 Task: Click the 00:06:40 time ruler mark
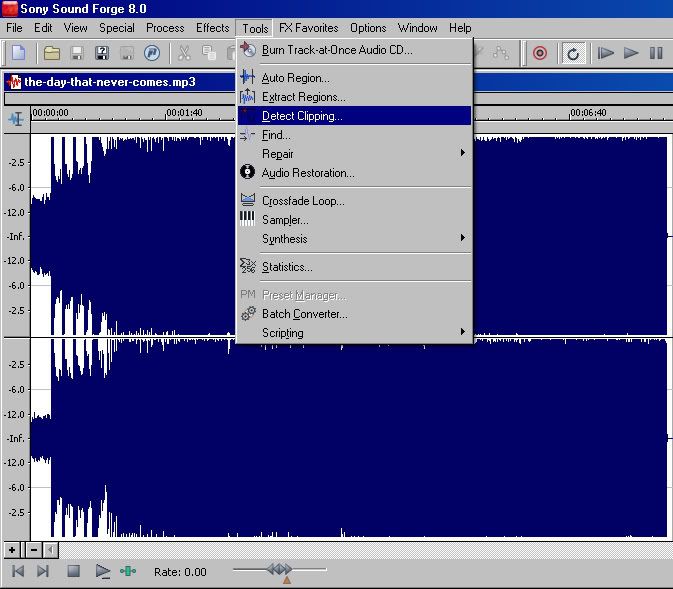[588, 113]
